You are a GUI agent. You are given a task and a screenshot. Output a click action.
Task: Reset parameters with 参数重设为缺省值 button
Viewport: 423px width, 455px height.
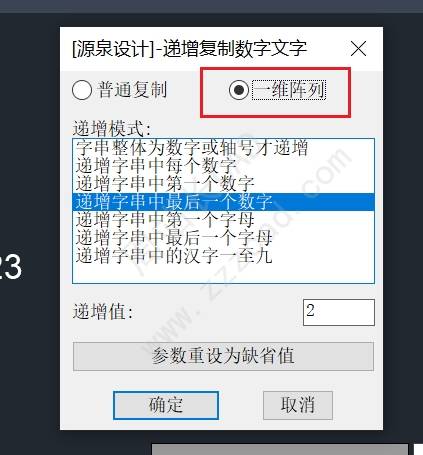[223, 356]
